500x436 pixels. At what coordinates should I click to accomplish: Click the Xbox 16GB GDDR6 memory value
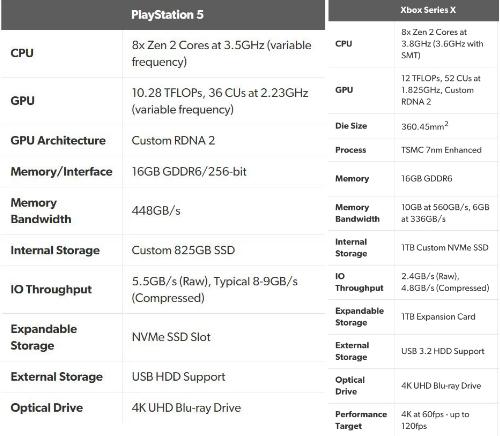click(x=427, y=179)
